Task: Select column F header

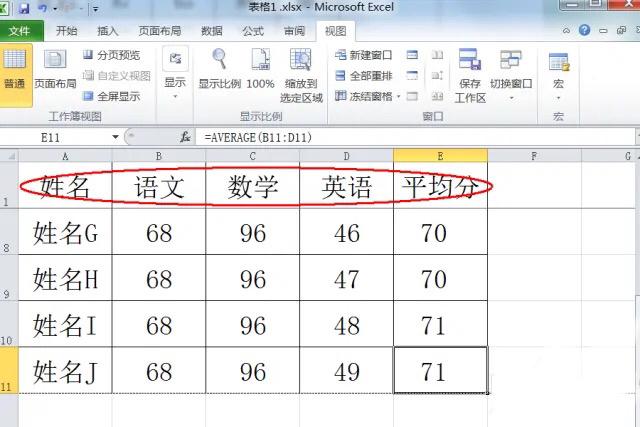Action: [534, 156]
